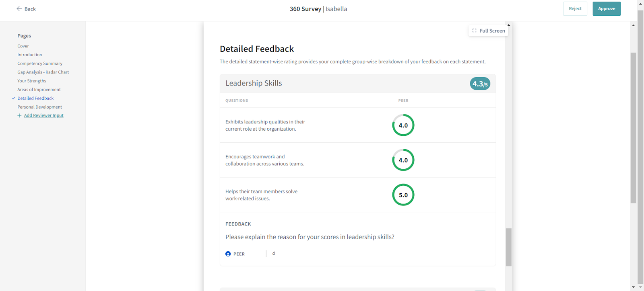
Task: Click the blue PEER user avatar icon
Action: pyautogui.click(x=228, y=254)
